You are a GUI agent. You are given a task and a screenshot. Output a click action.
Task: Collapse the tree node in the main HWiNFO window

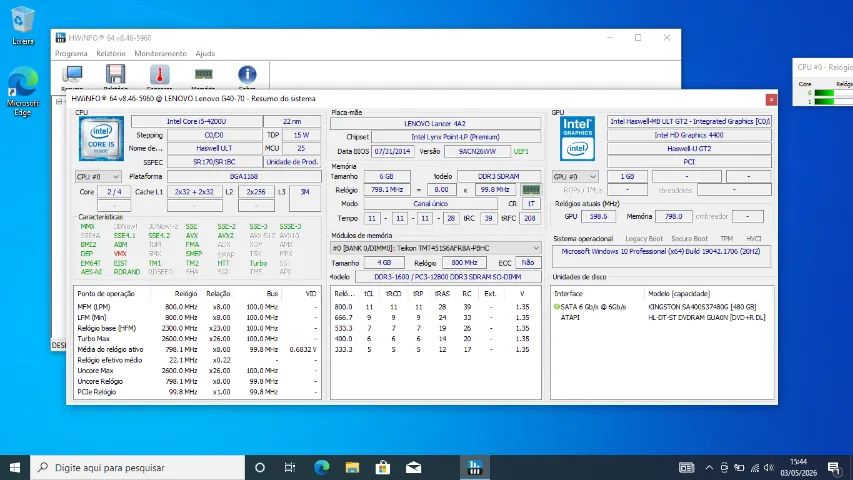point(59,101)
